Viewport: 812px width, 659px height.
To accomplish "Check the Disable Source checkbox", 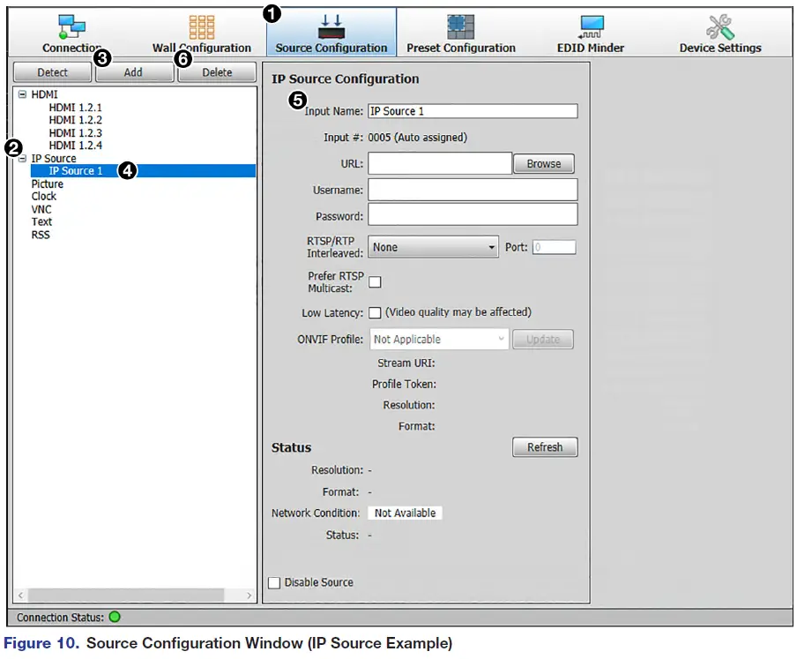I will click(274, 583).
